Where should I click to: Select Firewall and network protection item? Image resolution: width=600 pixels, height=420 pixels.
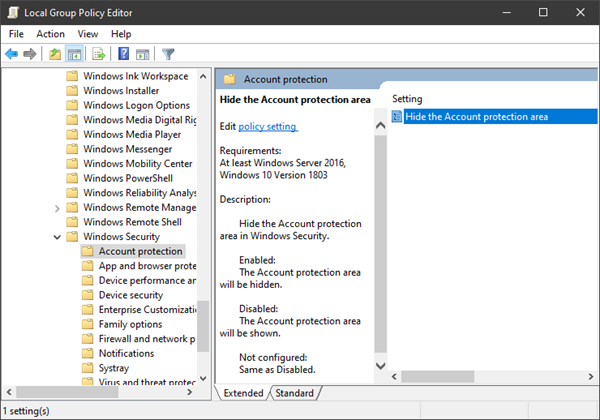(x=147, y=339)
